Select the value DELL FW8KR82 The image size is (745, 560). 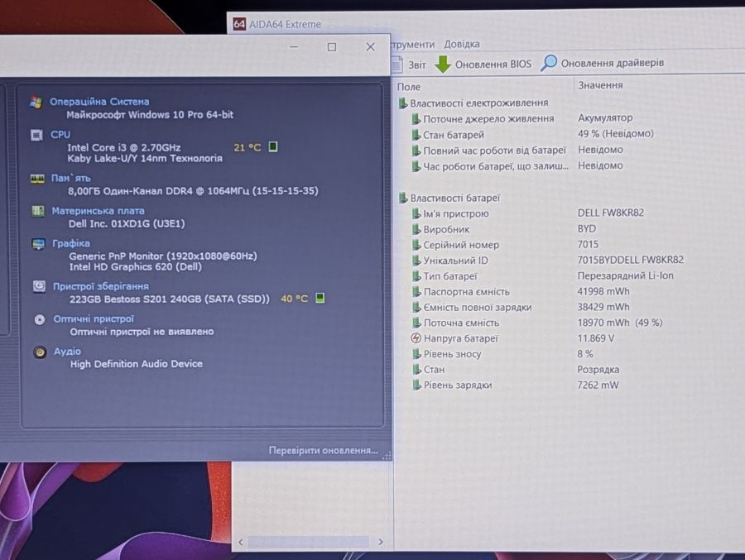611,213
